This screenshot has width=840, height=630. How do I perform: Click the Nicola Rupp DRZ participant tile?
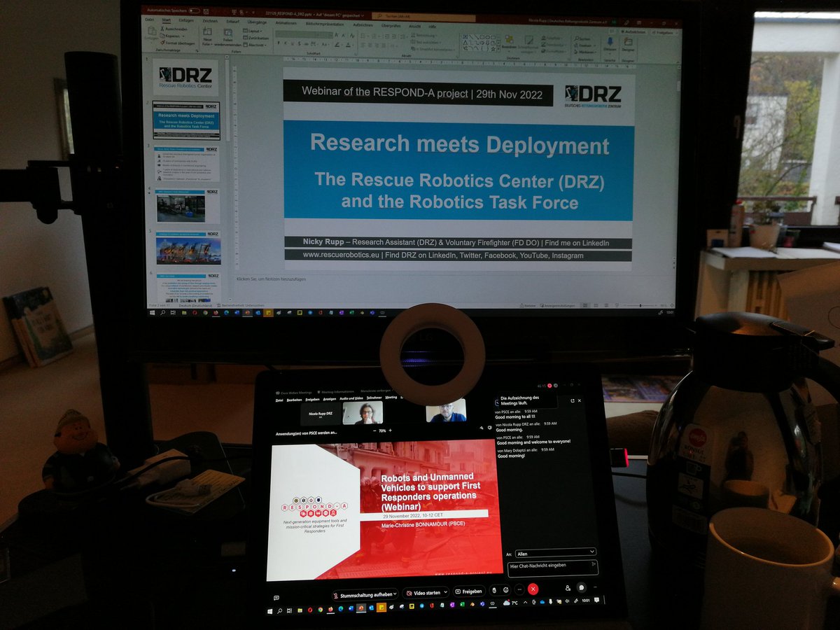point(321,414)
